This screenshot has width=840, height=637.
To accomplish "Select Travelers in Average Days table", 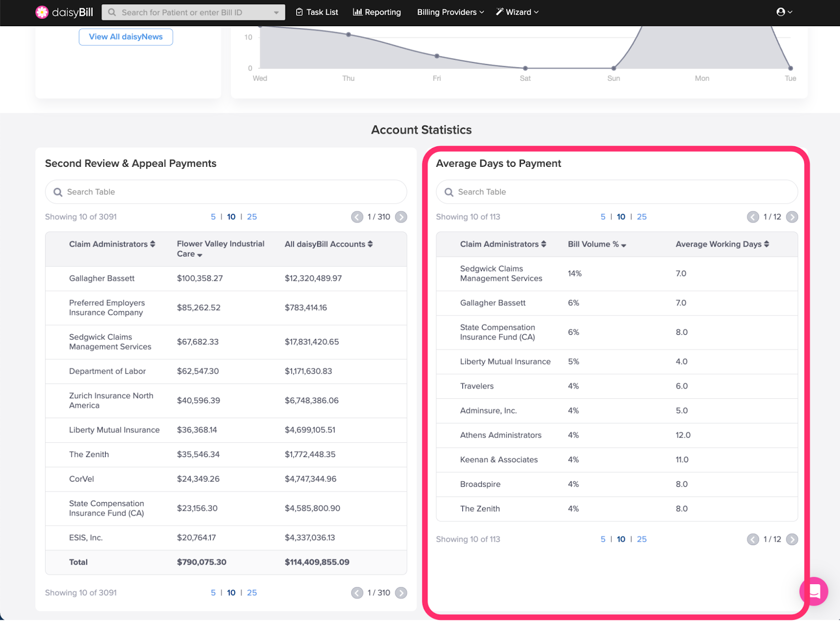I will point(617,386).
